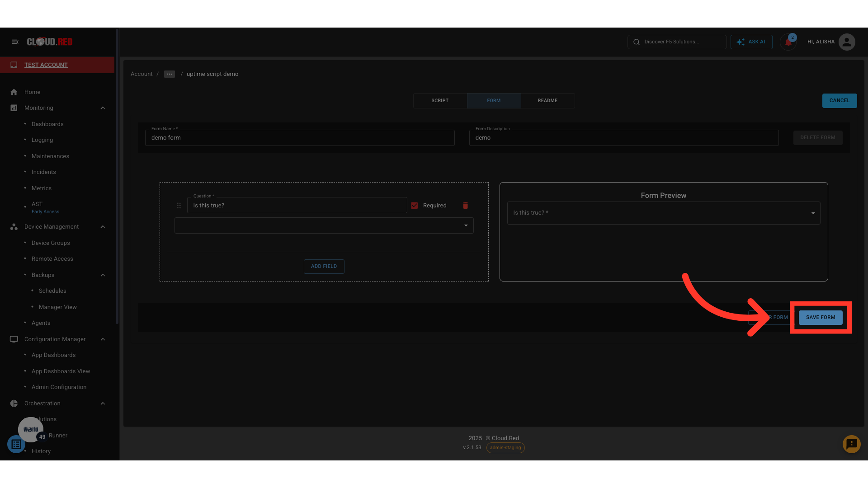Viewport: 868px width, 488px height.
Task: Click the sidebar collapse hamburger icon
Action: pos(15,42)
